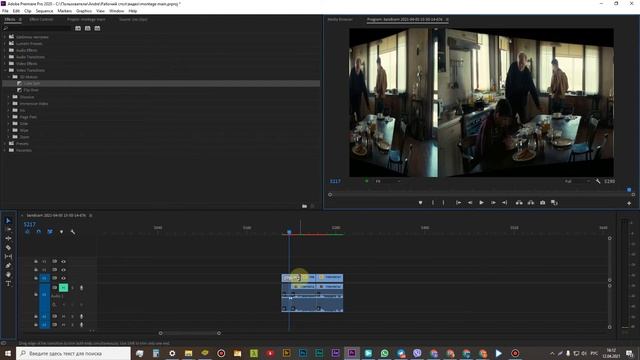Mark Out point in Program monitor

coord(444,203)
